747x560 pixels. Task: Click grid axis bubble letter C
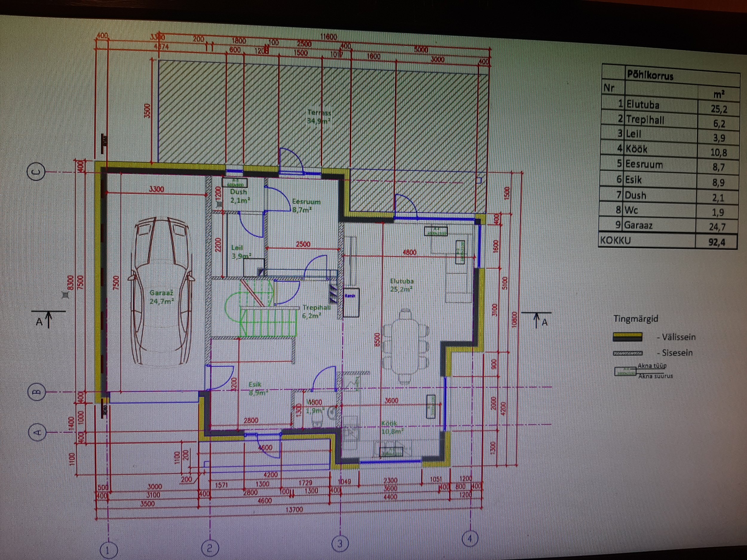click(36, 172)
